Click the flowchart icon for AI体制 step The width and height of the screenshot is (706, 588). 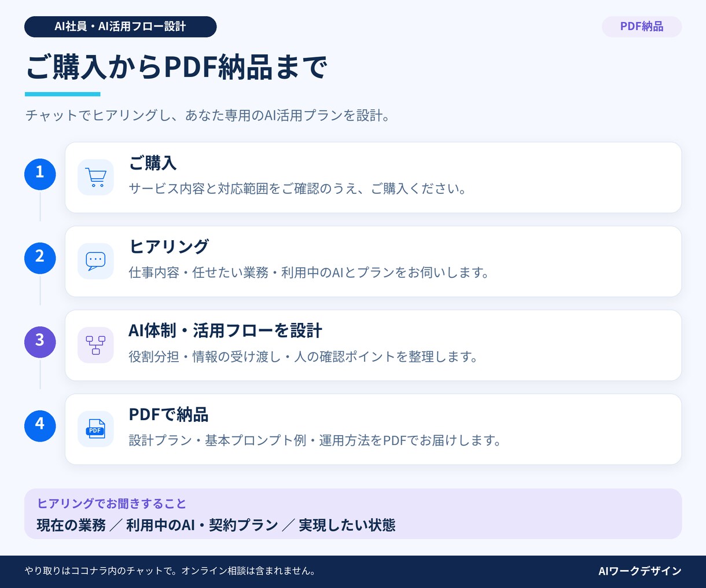tap(95, 345)
